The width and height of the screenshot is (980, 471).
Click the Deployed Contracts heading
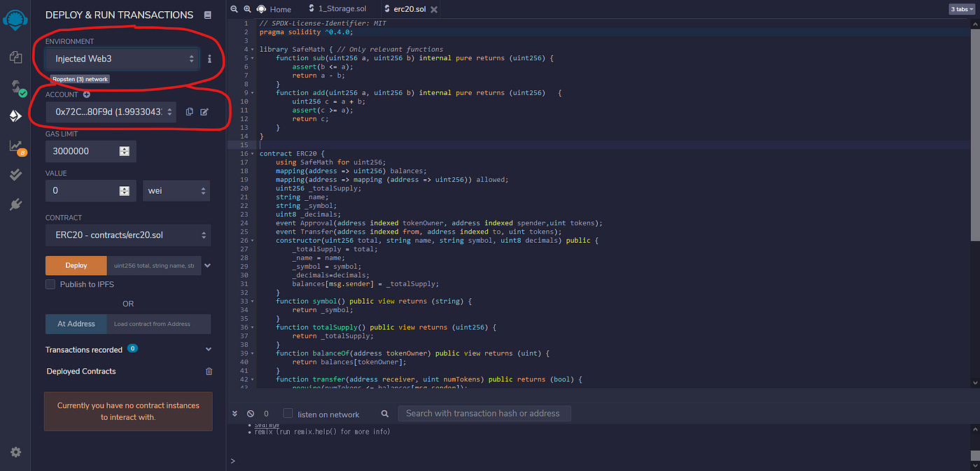pos(81,372)
